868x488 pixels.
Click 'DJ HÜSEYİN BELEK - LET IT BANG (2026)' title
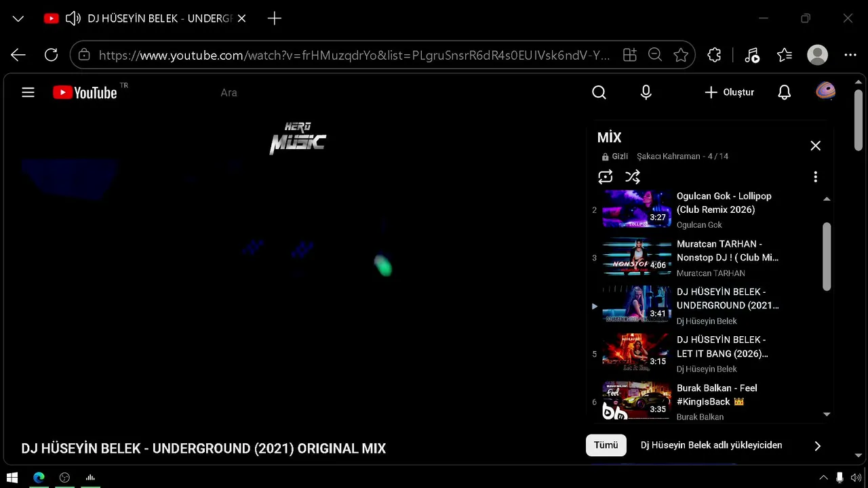click(723, 346)
